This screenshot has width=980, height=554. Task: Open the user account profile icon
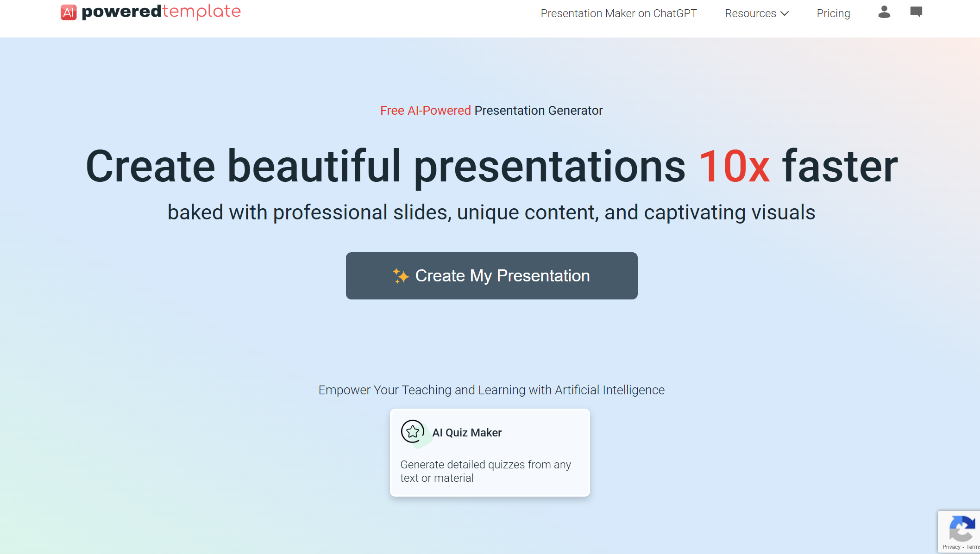click(x=884, y=12)
